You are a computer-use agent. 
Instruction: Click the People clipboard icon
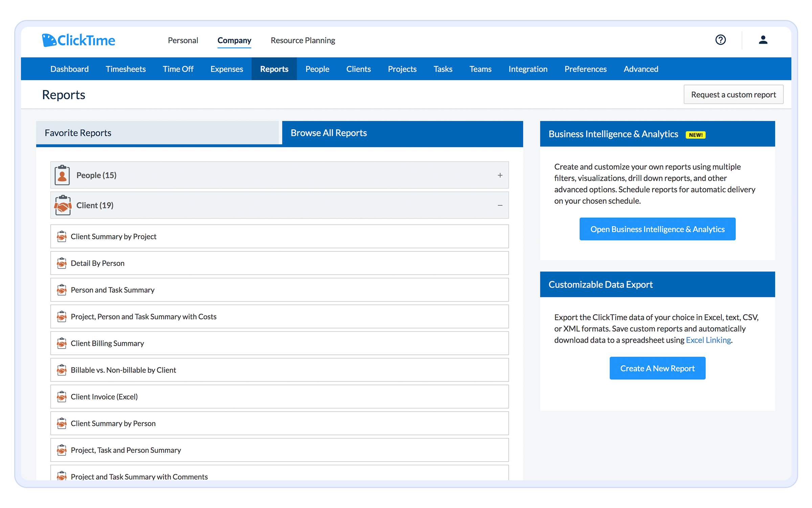(62, 175)
